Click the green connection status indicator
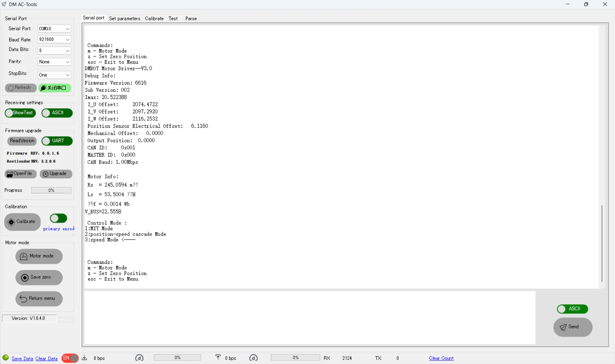Image resolution: width=615 pixels, height=364 pixels. pyautogui.click(x=5, y=358)
